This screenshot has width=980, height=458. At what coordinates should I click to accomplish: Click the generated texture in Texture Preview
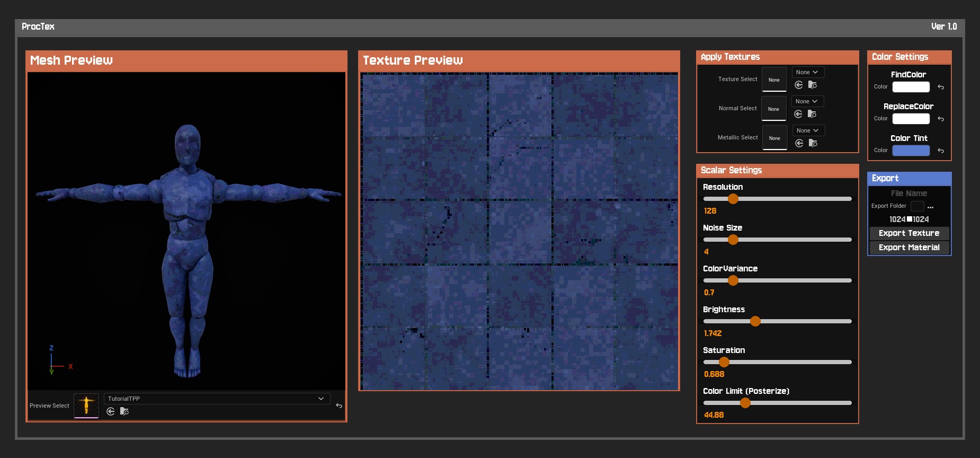pyautogui.click(x=519, y=232)
